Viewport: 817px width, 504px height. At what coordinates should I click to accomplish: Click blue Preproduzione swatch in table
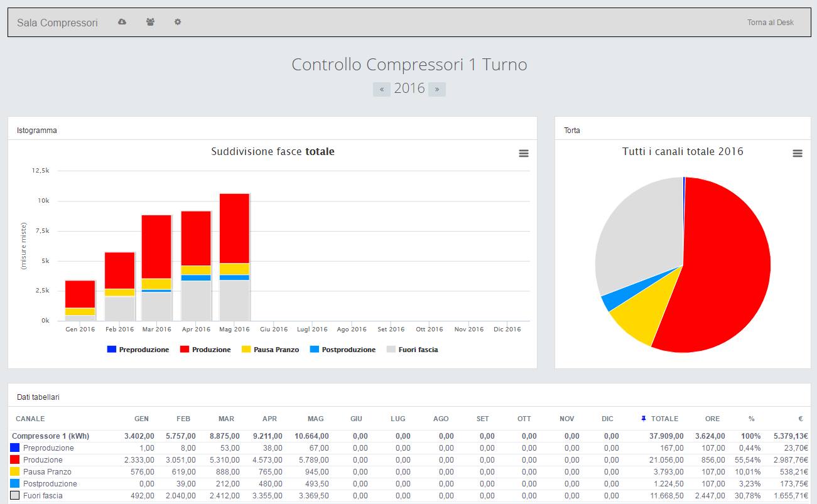pyautogui.click(x=15, y=448)
